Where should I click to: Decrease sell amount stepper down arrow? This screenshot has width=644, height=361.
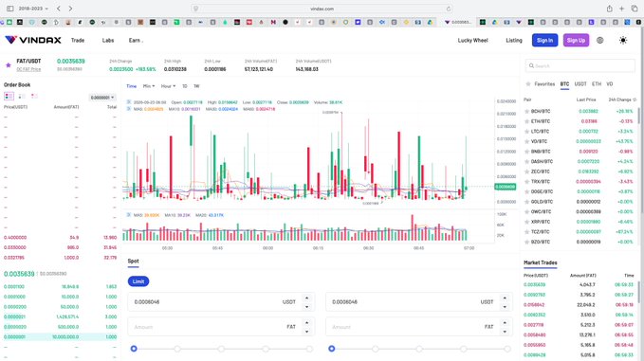pos(505,332)
